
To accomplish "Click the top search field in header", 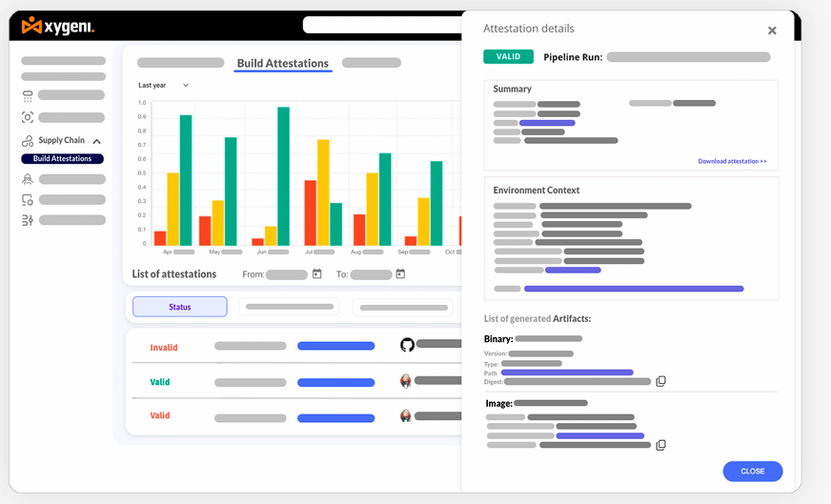I will click(381, 25).
